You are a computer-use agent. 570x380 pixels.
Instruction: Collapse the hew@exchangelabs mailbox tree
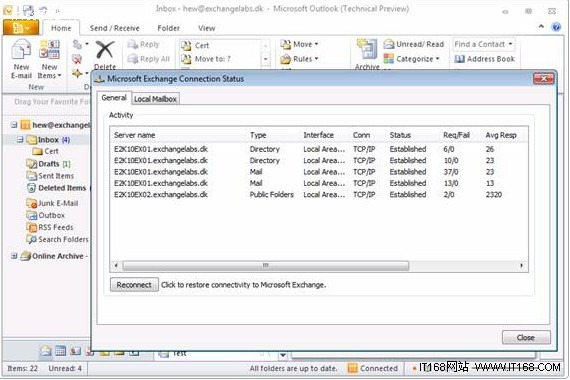tap(14, 125)
